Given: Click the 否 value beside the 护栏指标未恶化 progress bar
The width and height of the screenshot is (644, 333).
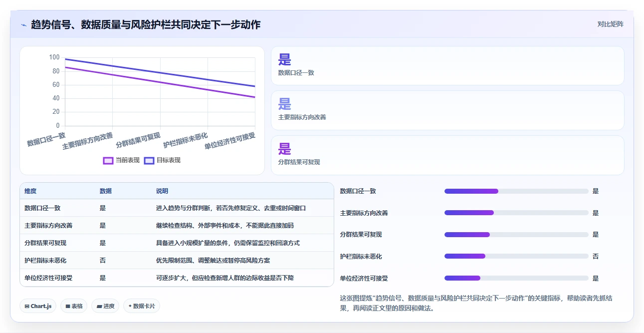Looking at the screenshot, I should tap(596, 256).
